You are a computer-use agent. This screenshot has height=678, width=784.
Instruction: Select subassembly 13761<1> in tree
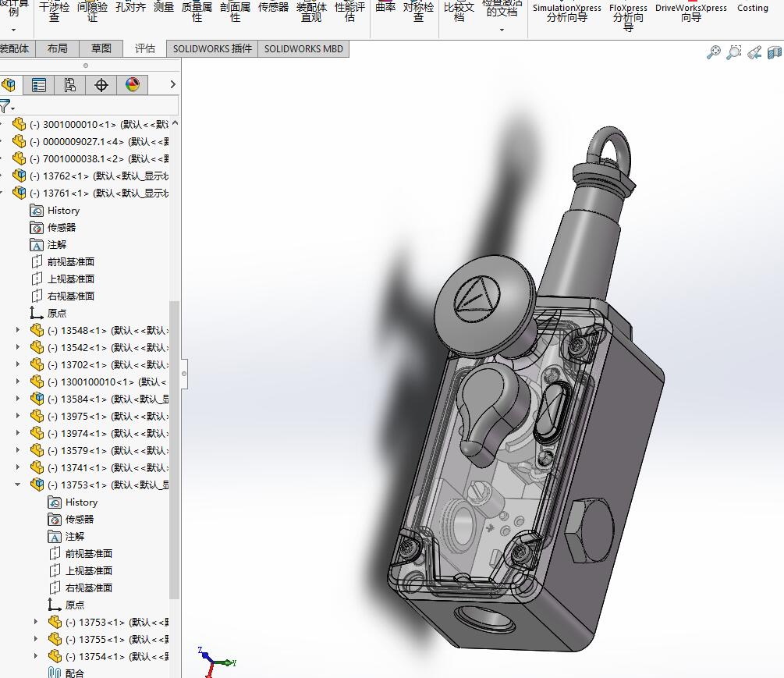coord(90,193)
